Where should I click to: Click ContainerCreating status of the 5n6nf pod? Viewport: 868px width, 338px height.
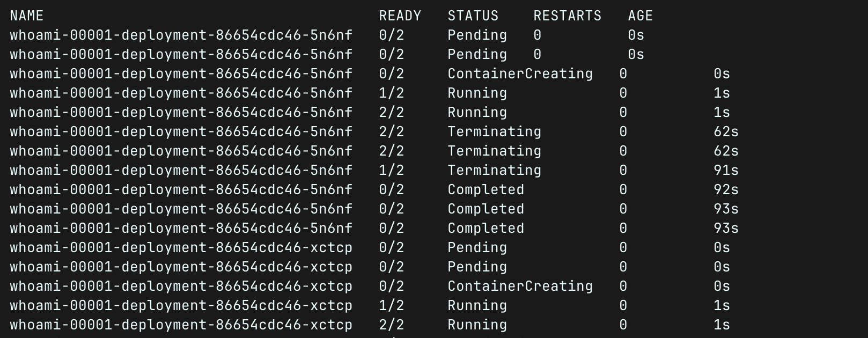click(x=520, y=74)
